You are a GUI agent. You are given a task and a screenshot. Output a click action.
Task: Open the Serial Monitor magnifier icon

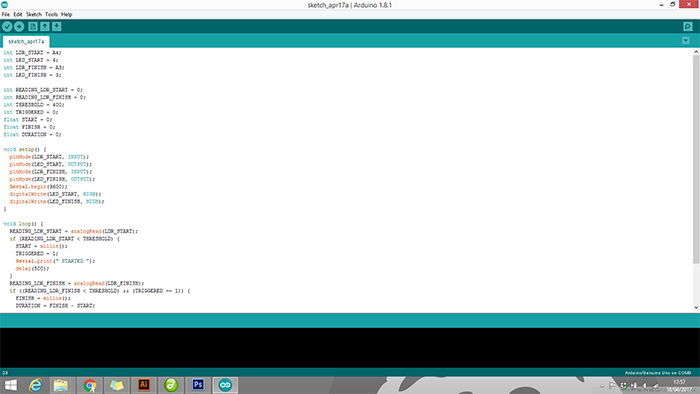(688, 27)
